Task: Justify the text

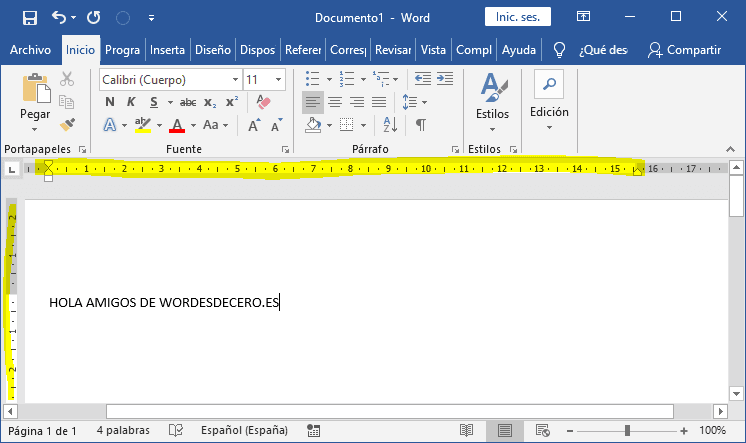Action: [x=379, y=102]
